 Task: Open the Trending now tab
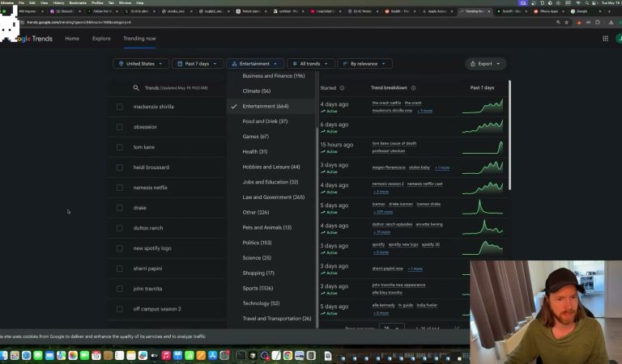click(139, 38)
